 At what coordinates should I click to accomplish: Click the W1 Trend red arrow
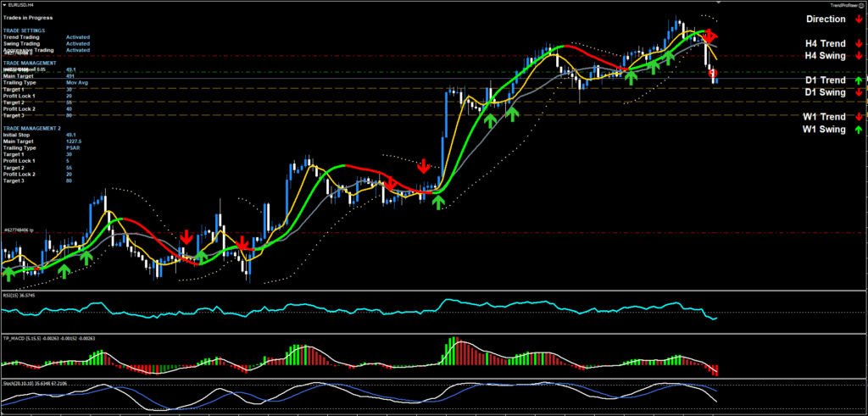(859, 117)
